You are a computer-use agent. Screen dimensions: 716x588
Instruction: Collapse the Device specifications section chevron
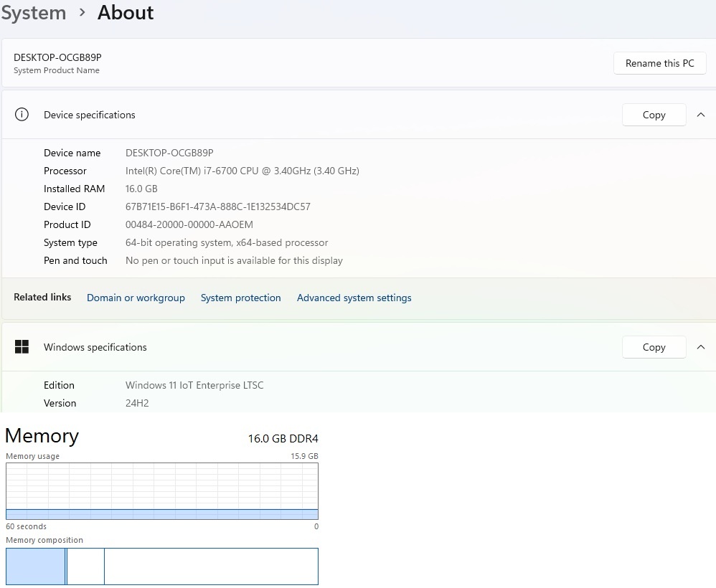coord(700,115)
